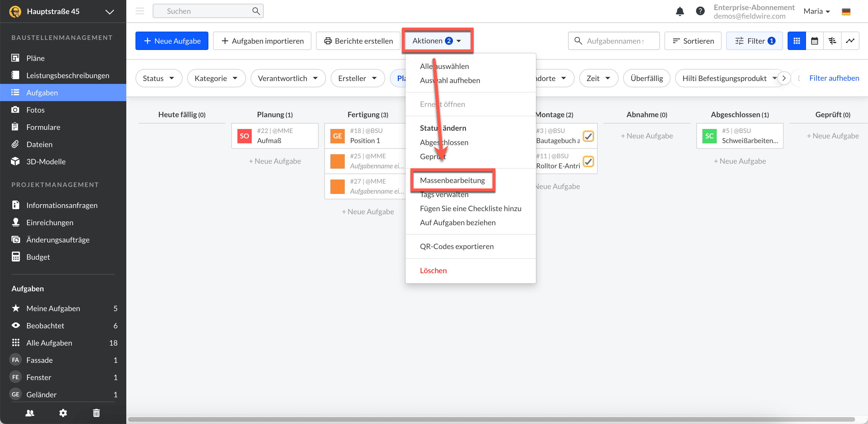Click the Filter aufheben link
Image resolution: width=868 pixels, height=424 pixels.
tap(834, 78)
